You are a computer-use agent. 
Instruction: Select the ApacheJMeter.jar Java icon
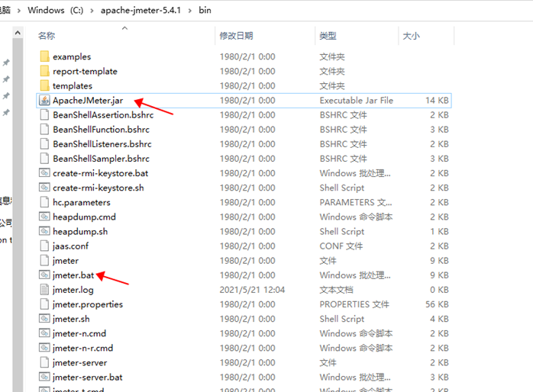point(44,100)
